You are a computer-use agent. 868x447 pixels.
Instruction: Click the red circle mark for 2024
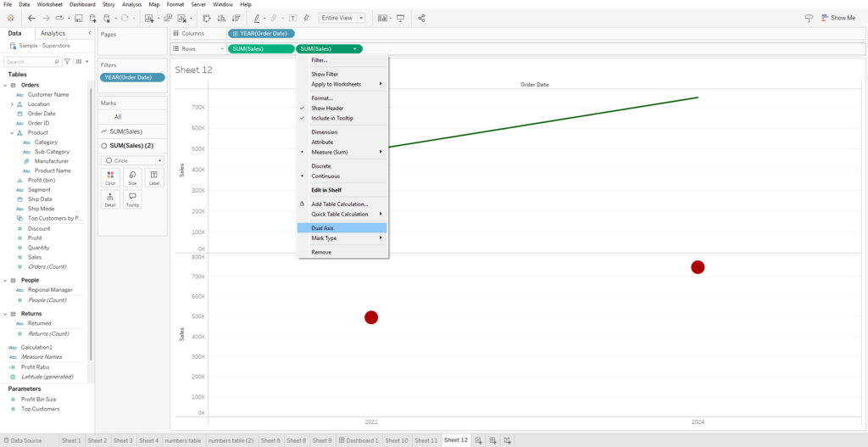[698, 267]
